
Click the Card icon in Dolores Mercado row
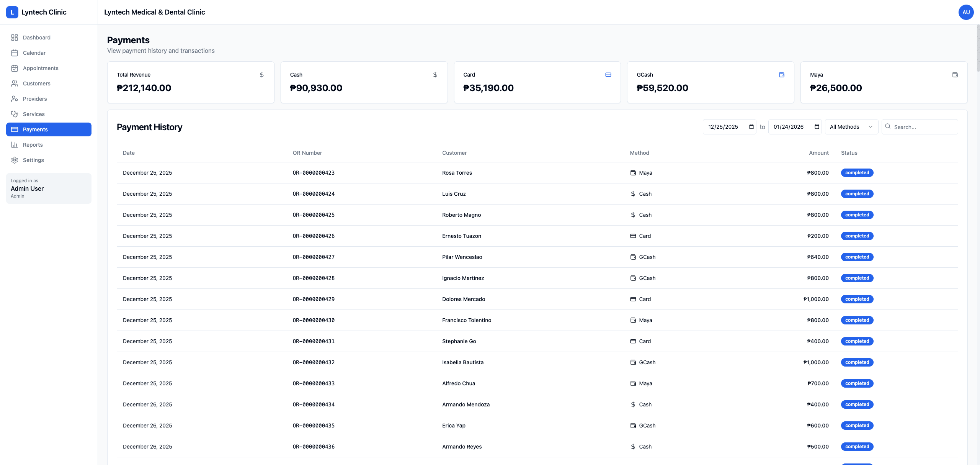[633, 299]
